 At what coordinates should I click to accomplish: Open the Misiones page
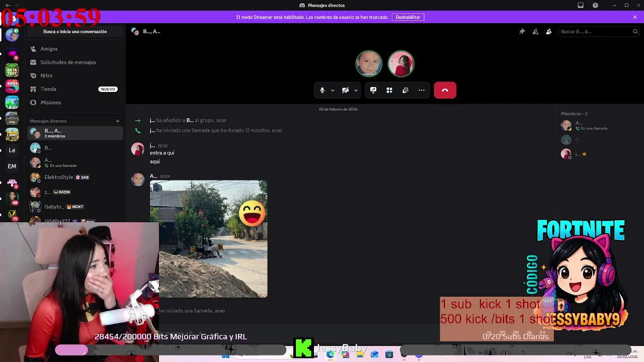[x=75, y=103]
